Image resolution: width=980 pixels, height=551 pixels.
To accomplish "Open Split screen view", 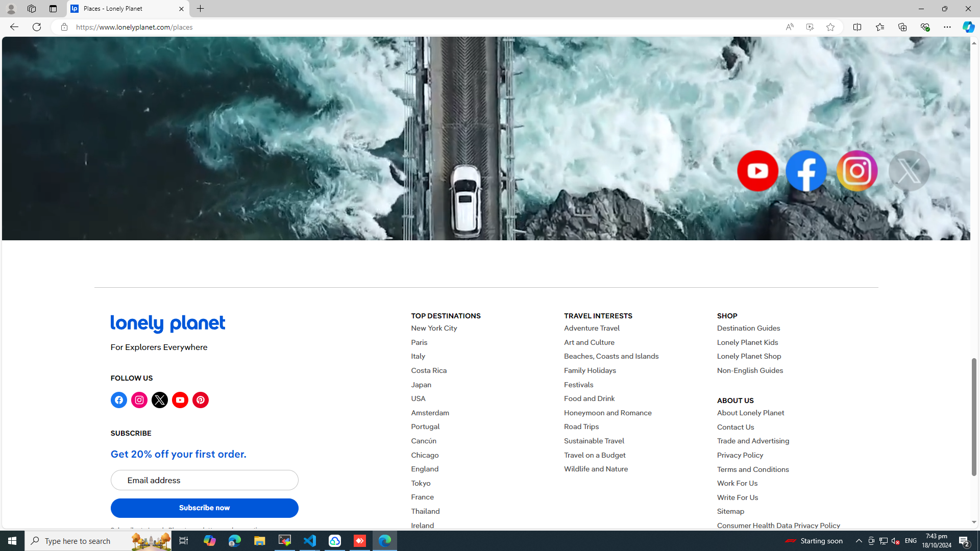I will tap(857, 27).
